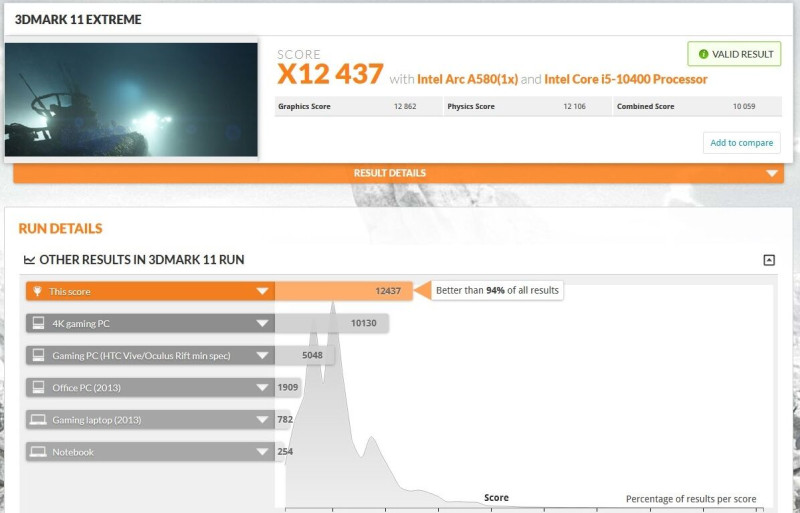The image size is (800, 513).
Task: Collapse the Other Results section with the square toggle
Action: (769, 260)
